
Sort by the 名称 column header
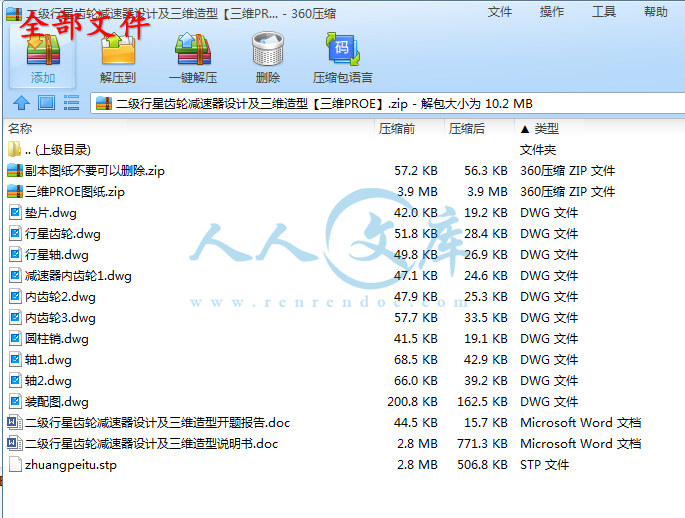click(x=20, y=128)
